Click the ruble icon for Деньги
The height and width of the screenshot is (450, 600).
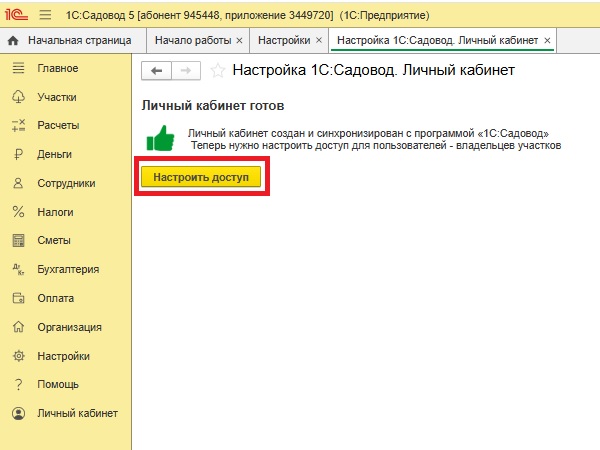click(x=18, y=154)
